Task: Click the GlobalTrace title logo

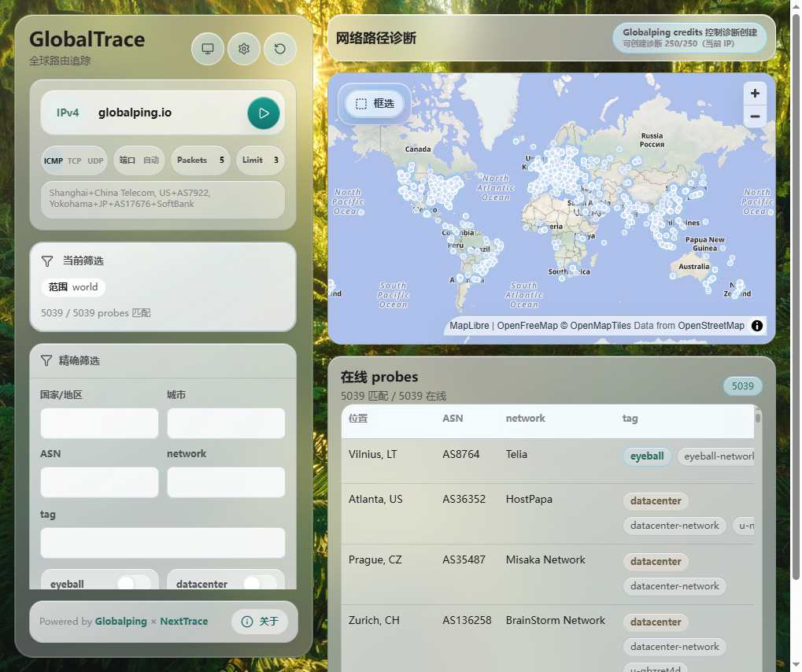Action: point(87,39)
